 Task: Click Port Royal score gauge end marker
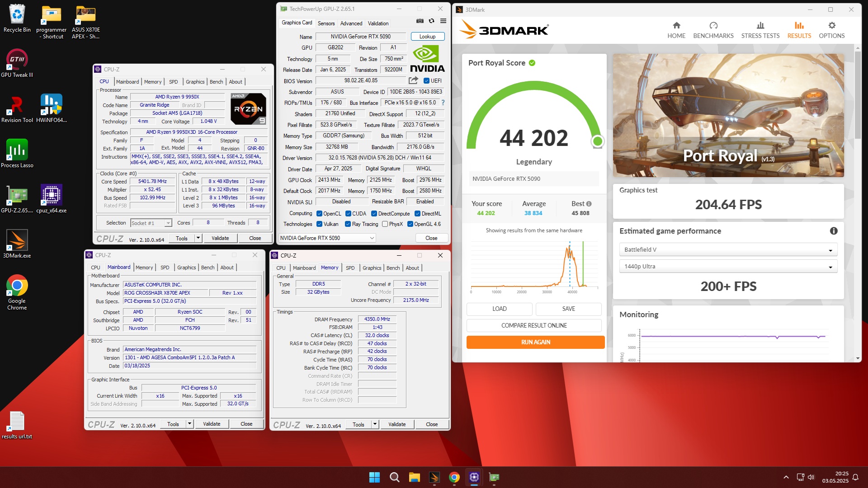[598, 141]
